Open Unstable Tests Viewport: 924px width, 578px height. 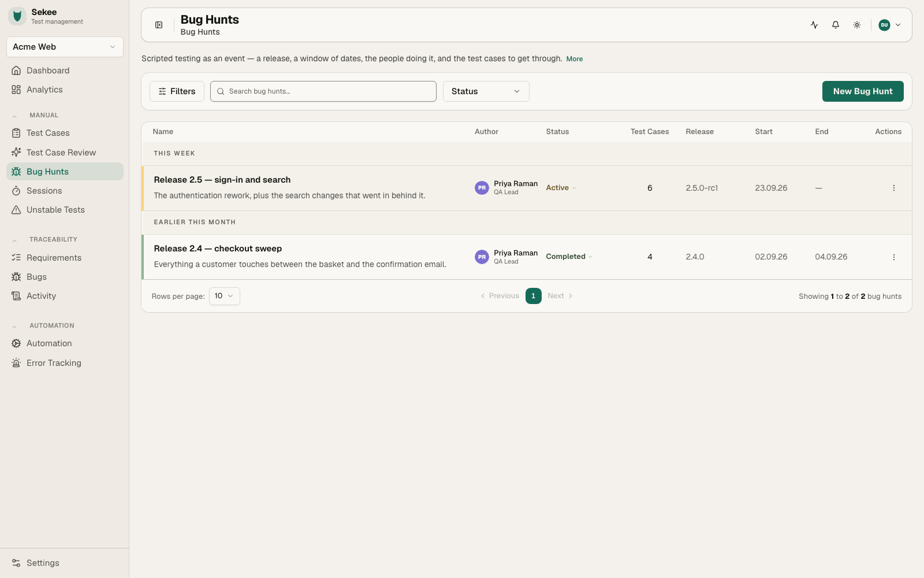(x=65, y=210)
